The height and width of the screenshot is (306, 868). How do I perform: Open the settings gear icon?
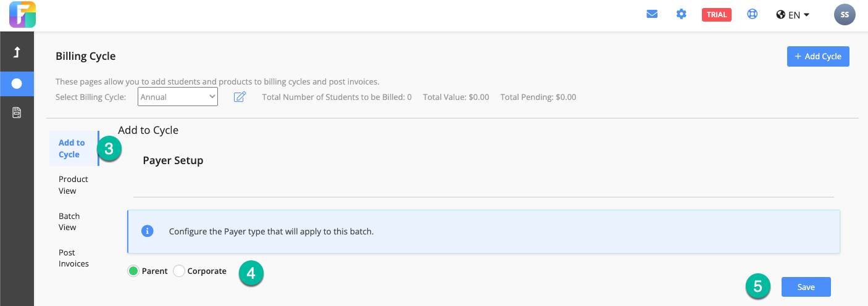682,14
